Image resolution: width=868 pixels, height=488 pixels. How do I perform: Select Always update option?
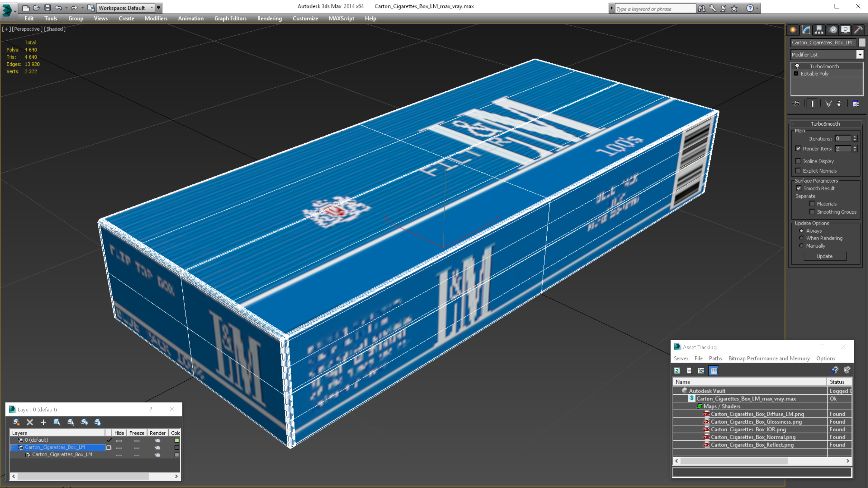801,231
